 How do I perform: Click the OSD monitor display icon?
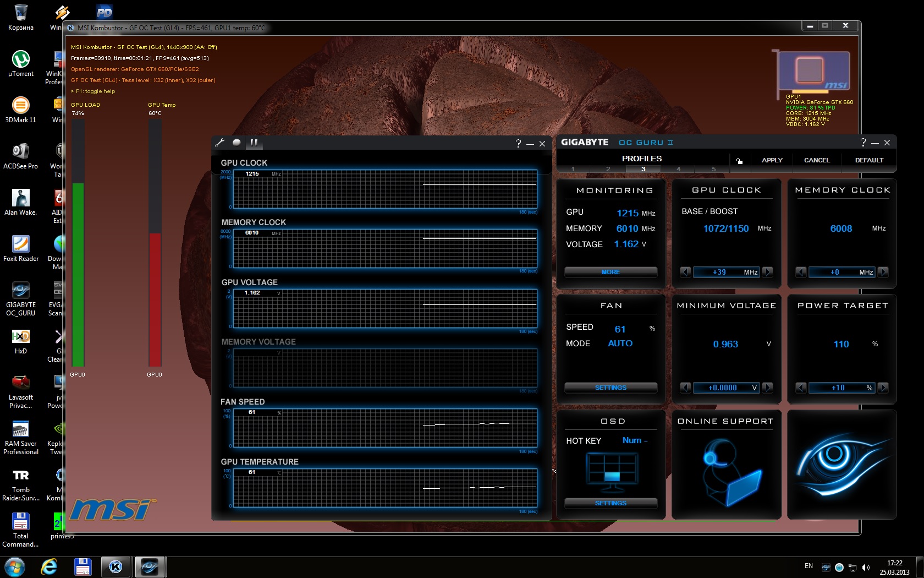(x=612, y=472)
